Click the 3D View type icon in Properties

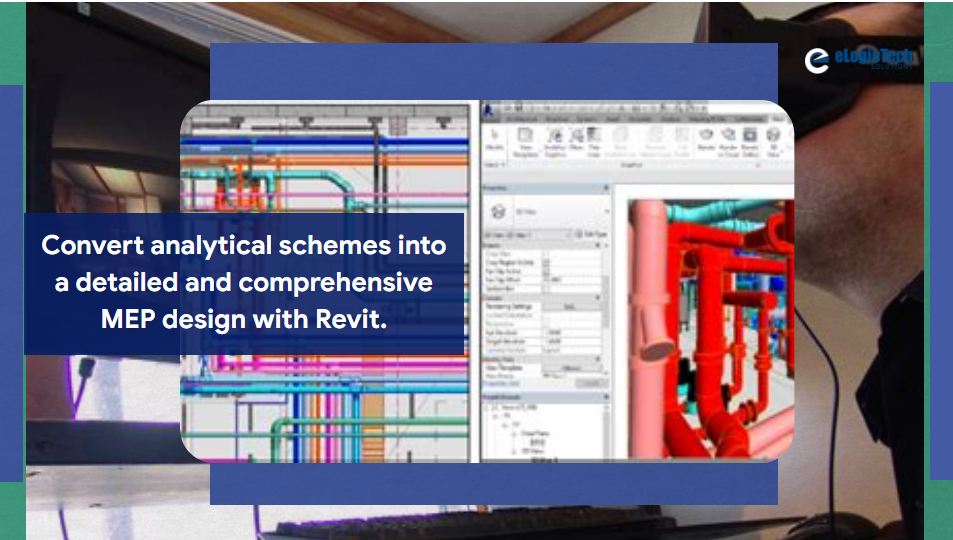tap(498, 211)
